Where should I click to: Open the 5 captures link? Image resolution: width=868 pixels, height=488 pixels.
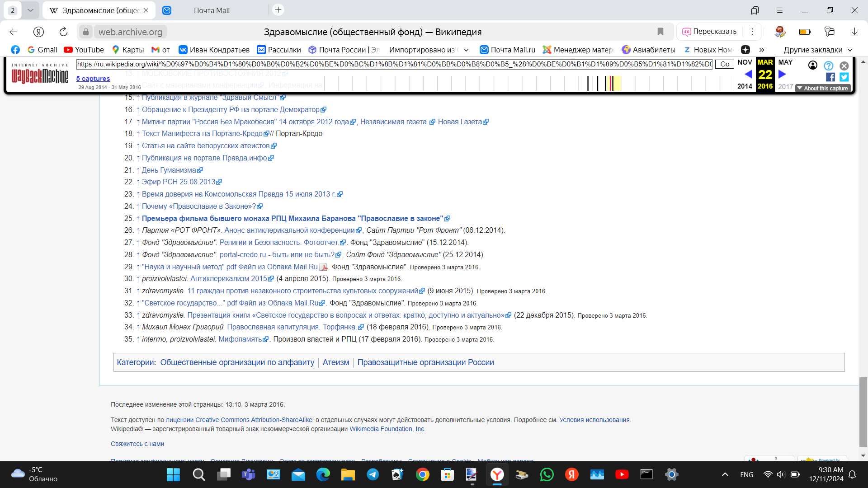[x=93, y=78]
